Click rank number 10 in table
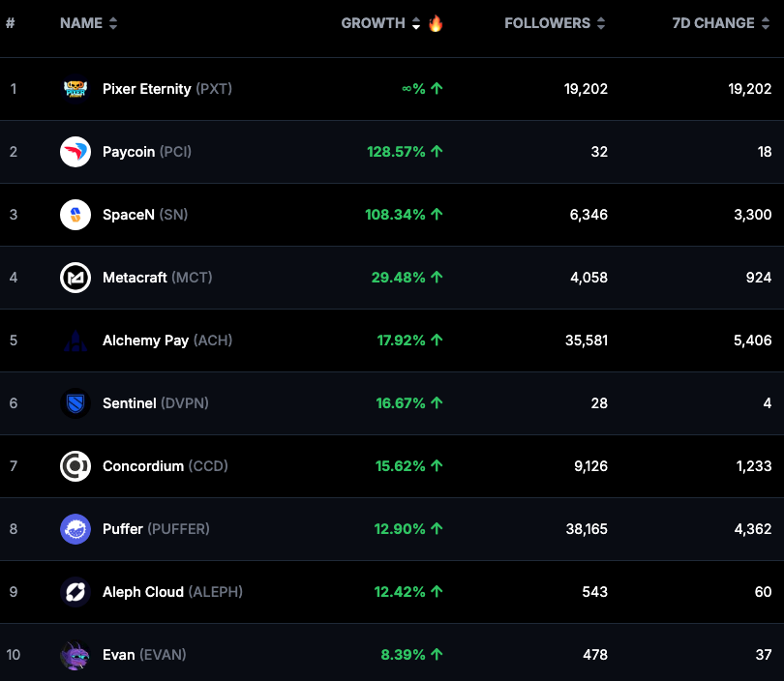 click(x=13, y=656)
